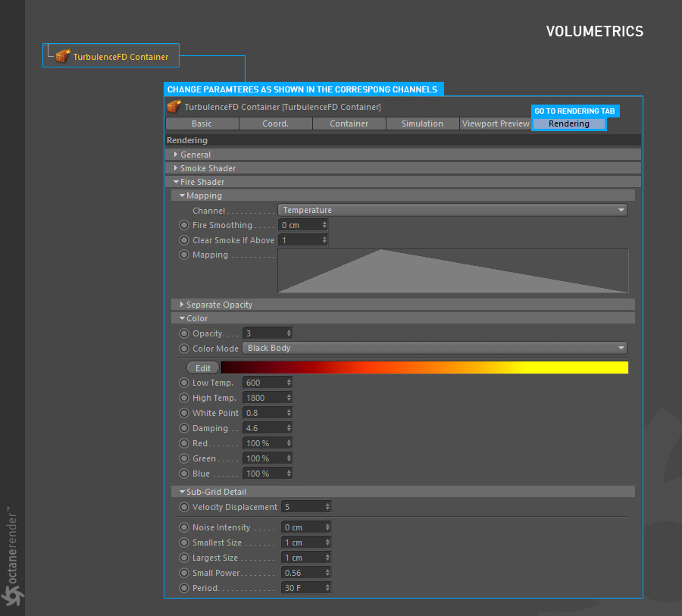Click the TurbulenceFD icon in attribute header
Viewport: 682px width, 616px height.
click(174, 107)
